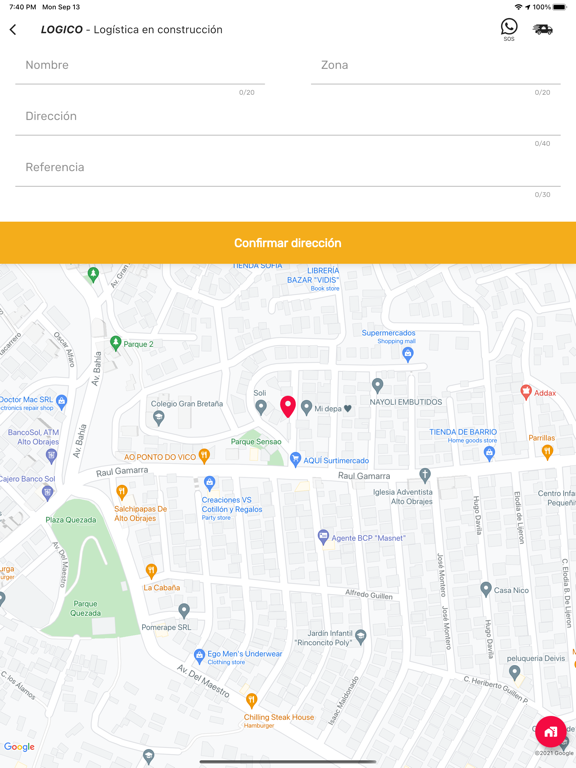Tap LIBRERÍA BAZAR "VIDIS" label

point(313,275)
